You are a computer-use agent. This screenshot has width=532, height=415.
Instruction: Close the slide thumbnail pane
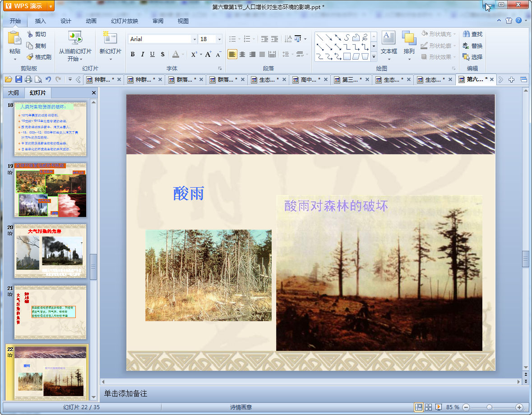point(94,92)
